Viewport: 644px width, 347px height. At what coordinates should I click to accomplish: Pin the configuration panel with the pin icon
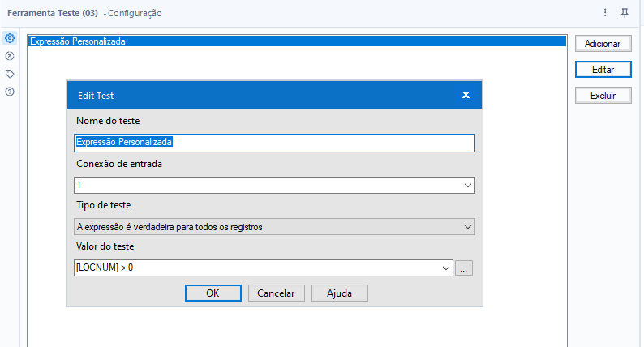pos(625,13)
